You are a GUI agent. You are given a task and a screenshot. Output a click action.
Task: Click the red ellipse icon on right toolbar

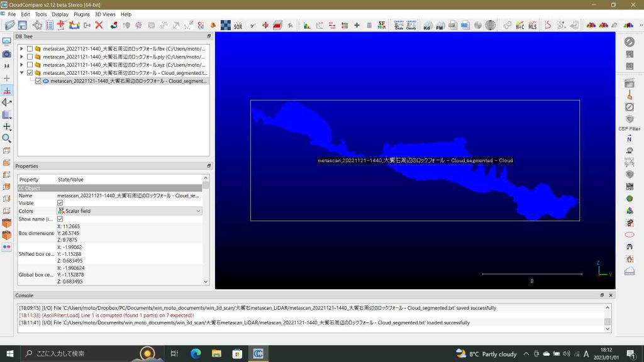coord(629,235)
